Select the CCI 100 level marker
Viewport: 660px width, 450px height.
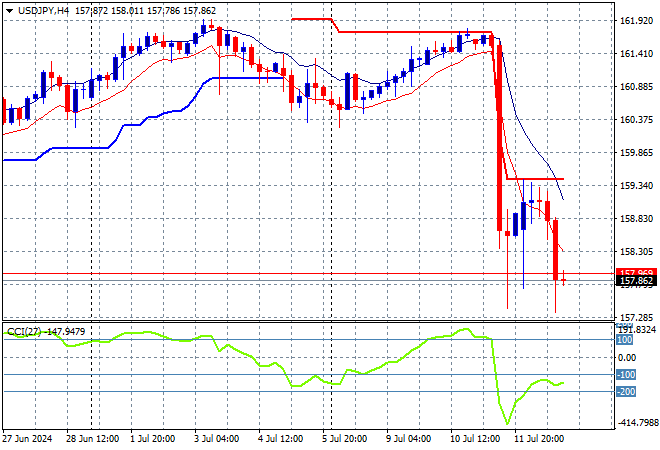tap(625, 340)
